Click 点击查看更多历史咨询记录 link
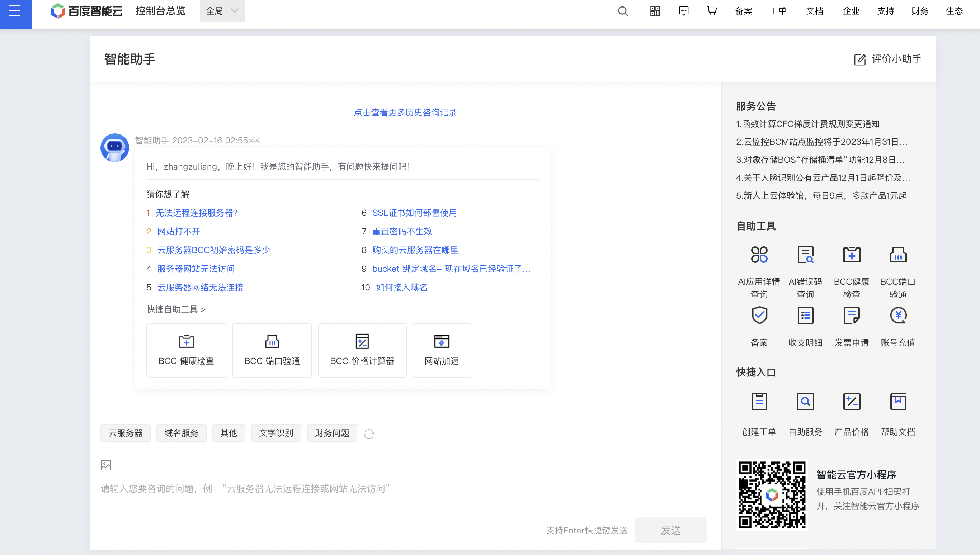 pos(405,113)
